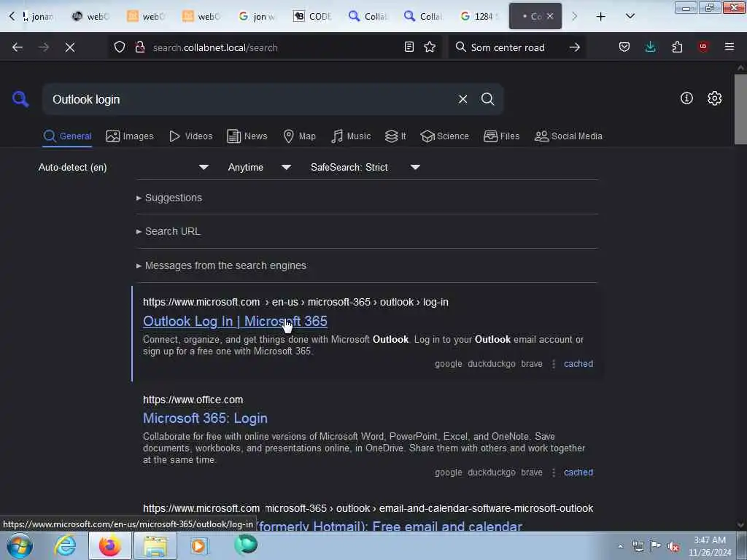Click three-dot menu on office.com result

click(x=553, y=472)
